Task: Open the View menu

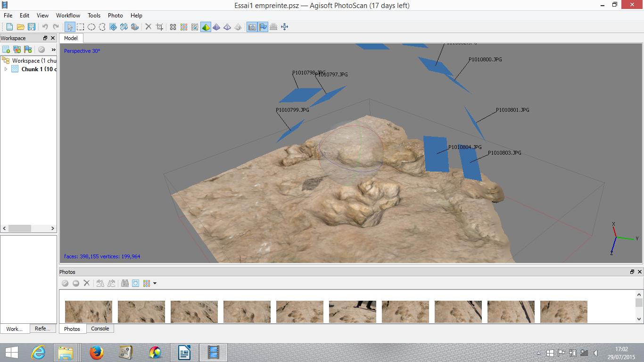Action: pyautogui.click(x=42, y=16)
